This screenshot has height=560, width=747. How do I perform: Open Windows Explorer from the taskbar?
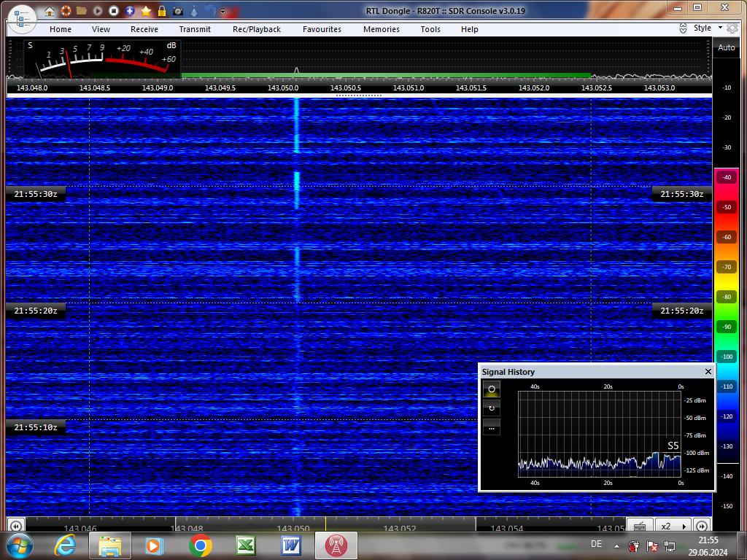pos(109,545)
